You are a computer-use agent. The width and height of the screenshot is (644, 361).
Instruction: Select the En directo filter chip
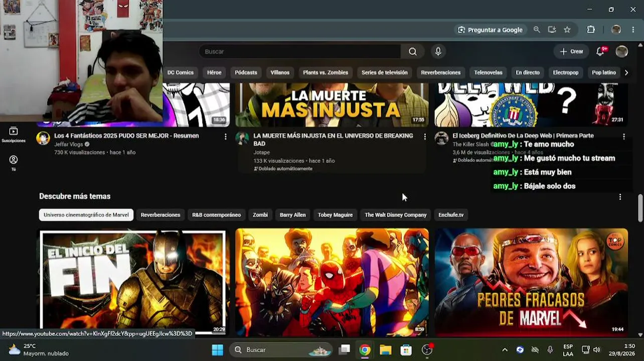coord(528,73)
